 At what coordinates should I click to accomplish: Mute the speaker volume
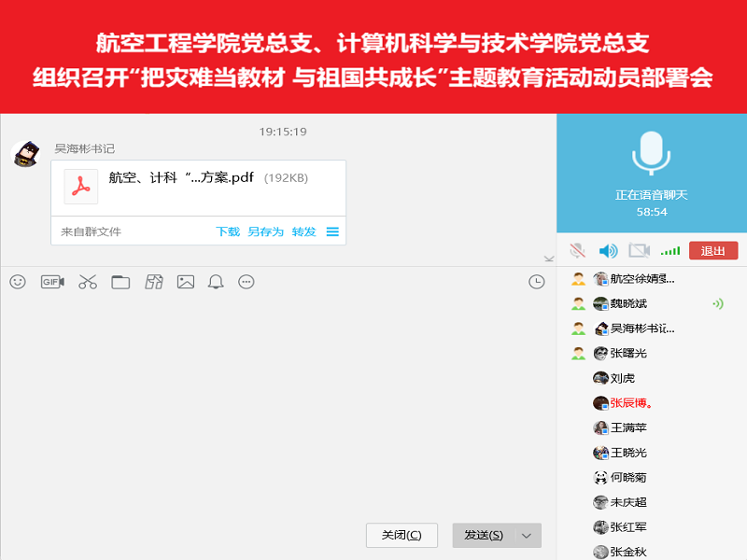tap(608, 250)
